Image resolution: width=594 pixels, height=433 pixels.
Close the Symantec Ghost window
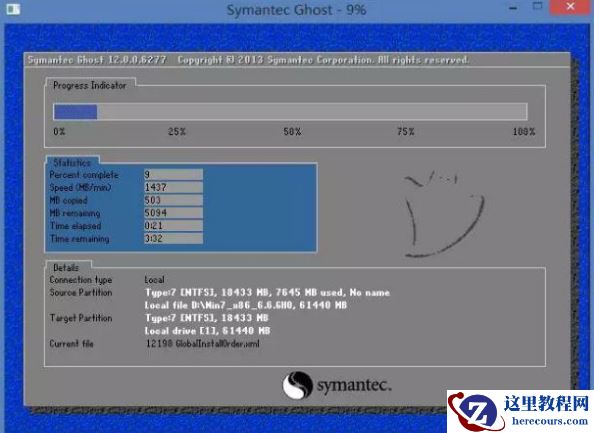[571, 6]
